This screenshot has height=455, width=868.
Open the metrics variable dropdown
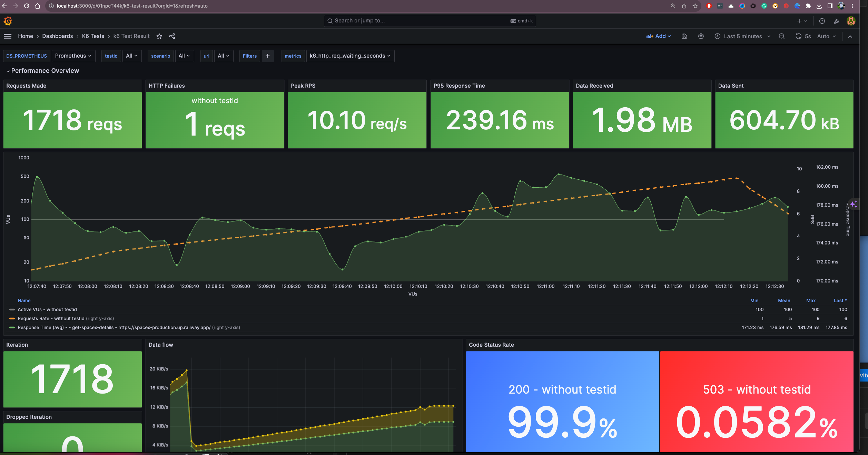pos(350,56)
